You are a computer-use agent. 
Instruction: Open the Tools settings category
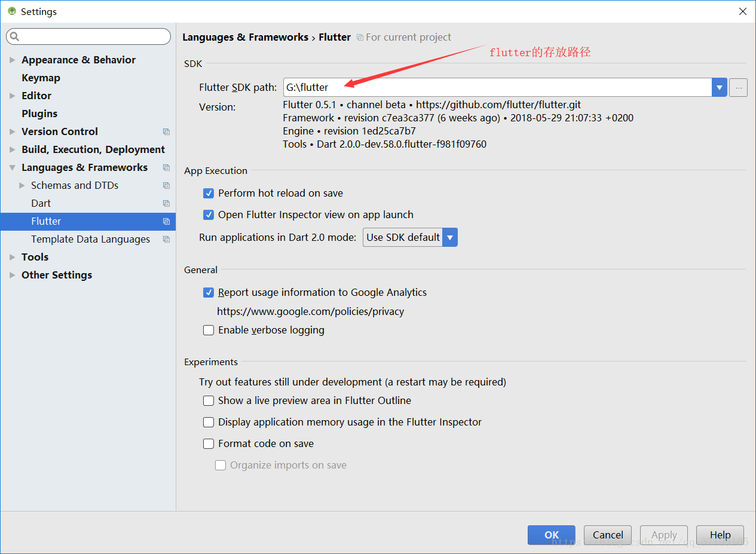click(35, 257)
